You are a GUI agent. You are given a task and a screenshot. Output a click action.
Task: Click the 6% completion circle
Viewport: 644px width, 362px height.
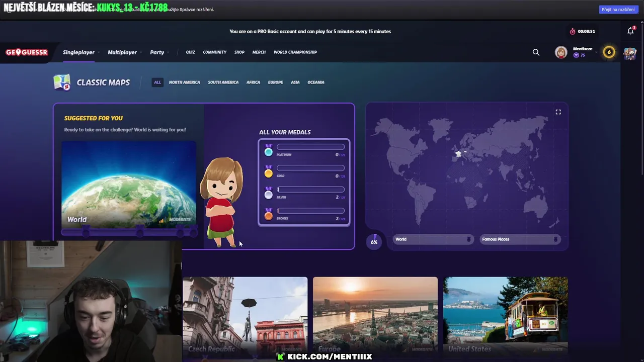pos(374,242)
